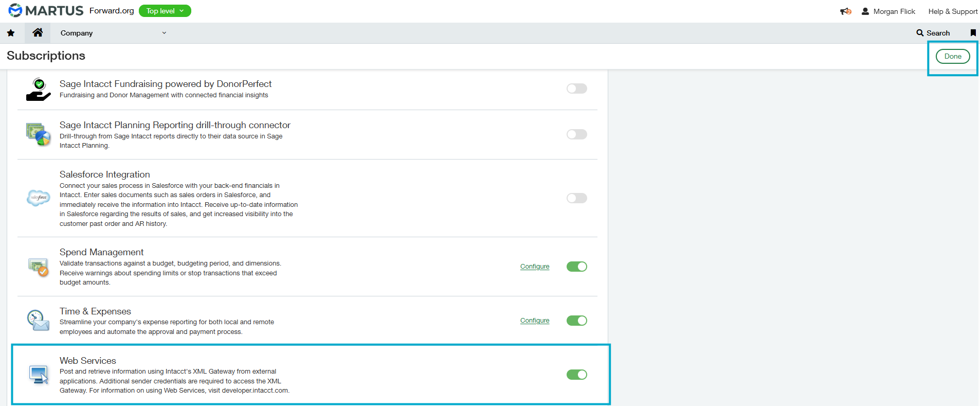Click the Salesforce cloud icon
980x406 pixels.
39,198
